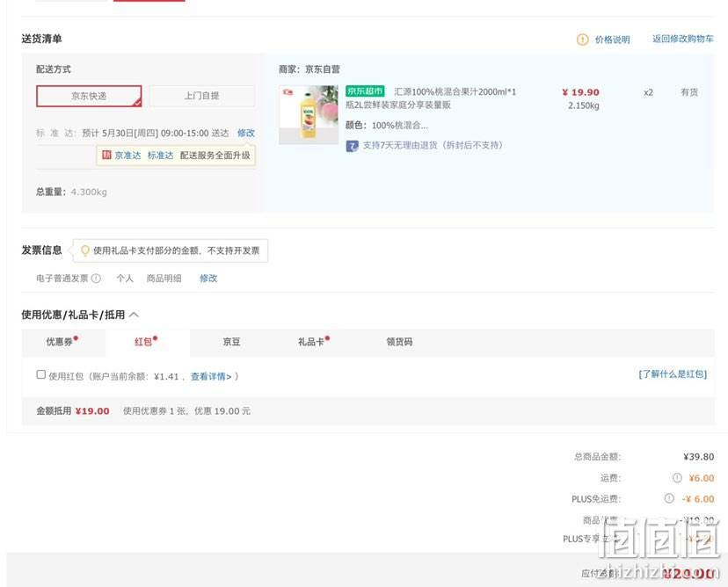
Task: Click 支持7天无理由退货 text
Action: (433, 145)
